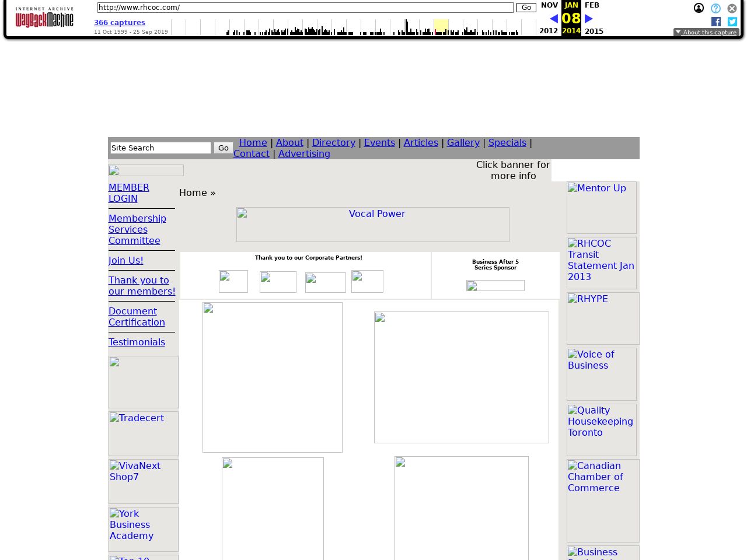Open the Wayback help question icon
Screen dimensions: 747x560
[x=715, y=8]
